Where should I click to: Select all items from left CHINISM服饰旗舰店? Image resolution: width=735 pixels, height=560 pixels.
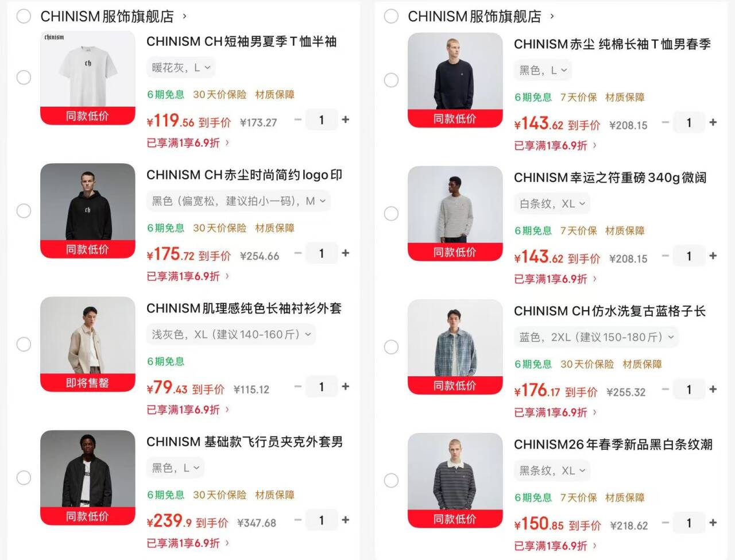(24, 16)
